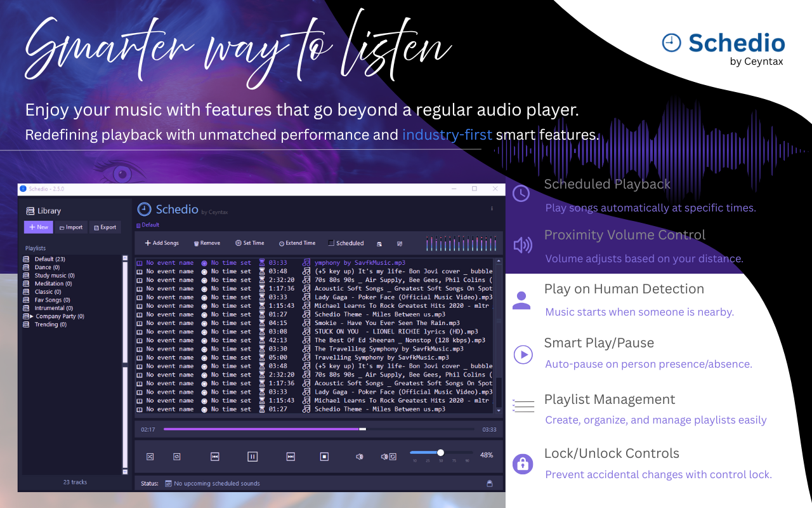Expand the Company Party playlist arrow
This screenshot has height=508, width=812.
pyautogui.click(x=31, y=316)
